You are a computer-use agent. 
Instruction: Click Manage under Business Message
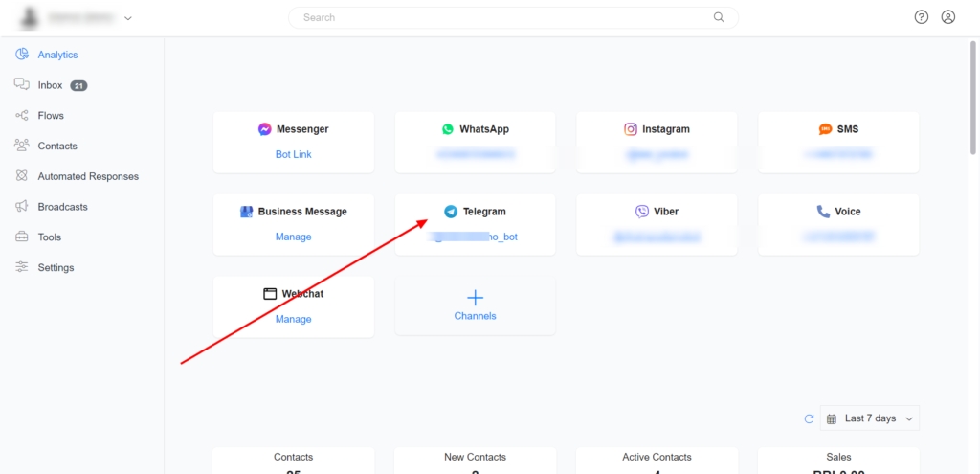293,237
